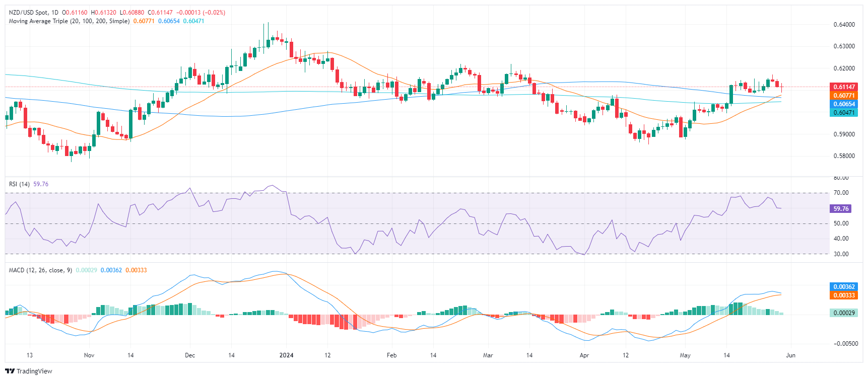Click the 70.00 RSI scale label

841,193
